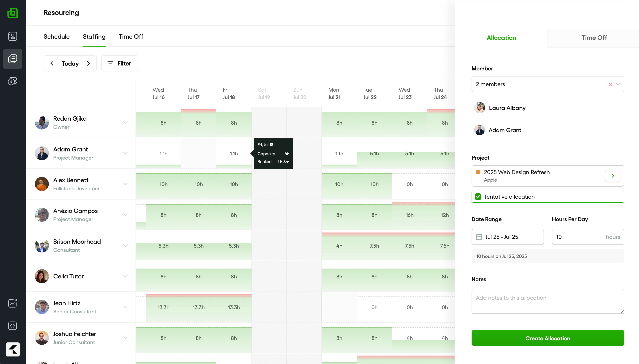Go to previous period with left arrow
Image resolution: width=639 pixels, height=364 pixels.
[x=52, y=63]
